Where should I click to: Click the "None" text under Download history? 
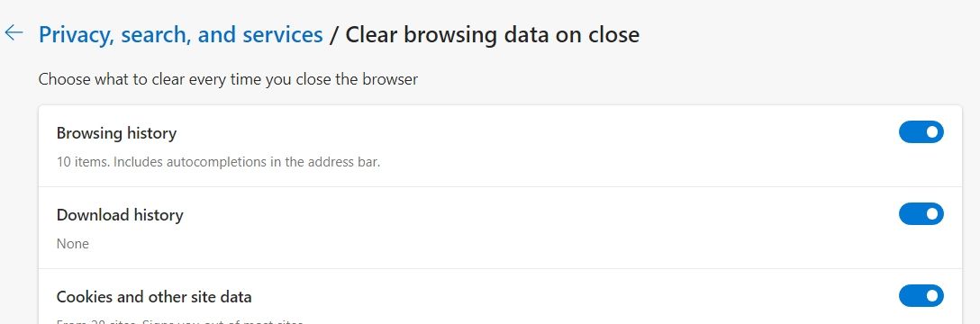coord(72,244)
